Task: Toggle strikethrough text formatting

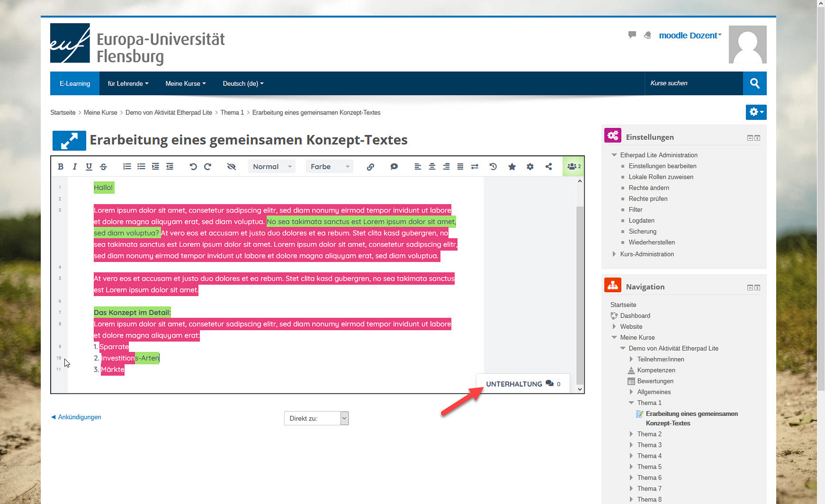Action: (x=103, y=166)
